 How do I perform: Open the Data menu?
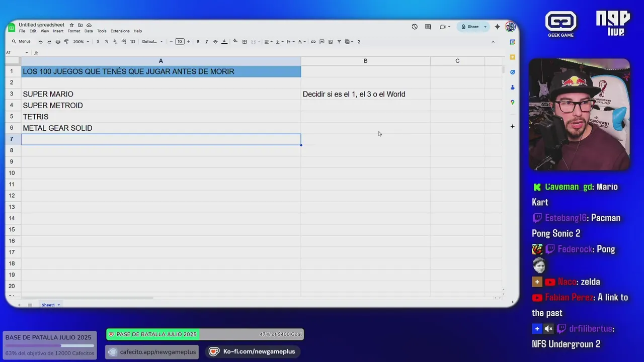point(89,31)
